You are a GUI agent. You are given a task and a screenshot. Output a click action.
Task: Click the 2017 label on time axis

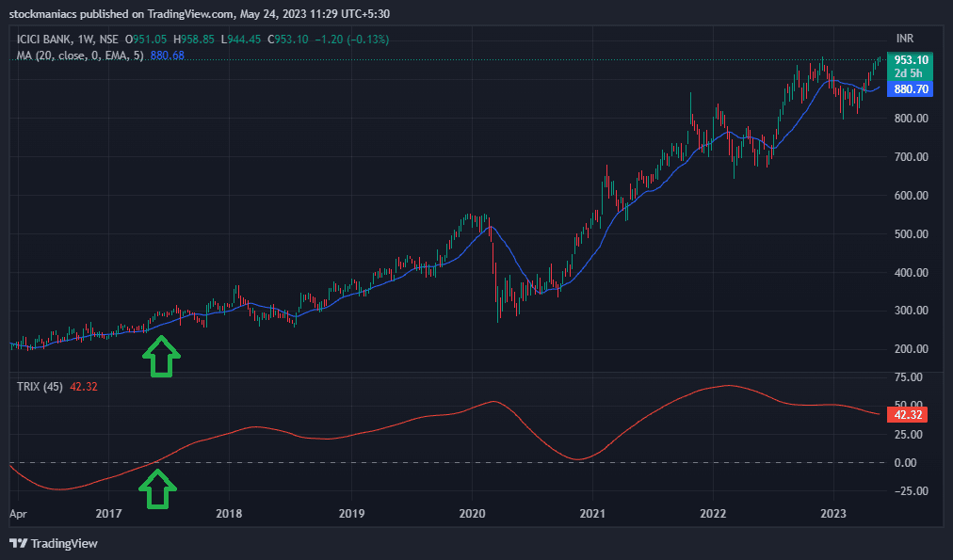click(109, 513)
